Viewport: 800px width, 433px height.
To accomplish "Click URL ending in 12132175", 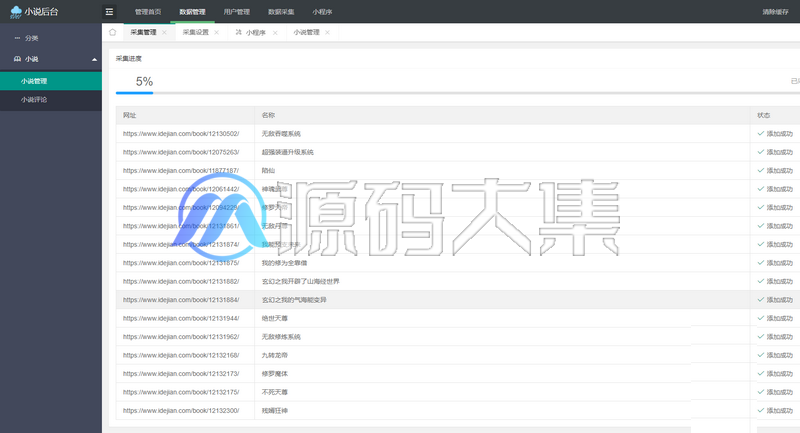I will [x=181, y=392].
